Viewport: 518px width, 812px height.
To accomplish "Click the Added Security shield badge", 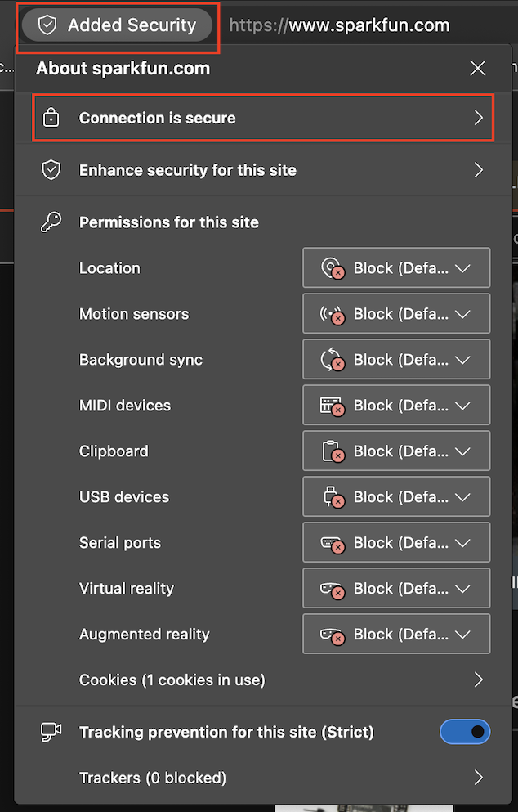I will click(x=120, y=25).
